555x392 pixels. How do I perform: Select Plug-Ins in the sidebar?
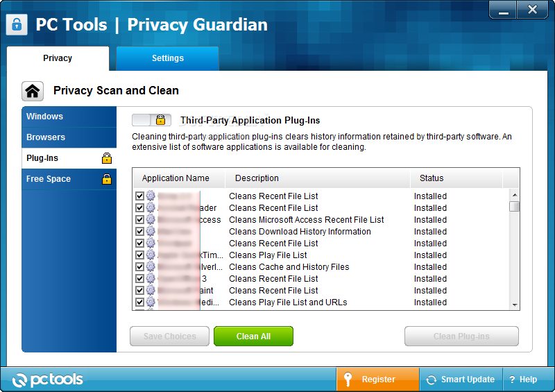69,158
